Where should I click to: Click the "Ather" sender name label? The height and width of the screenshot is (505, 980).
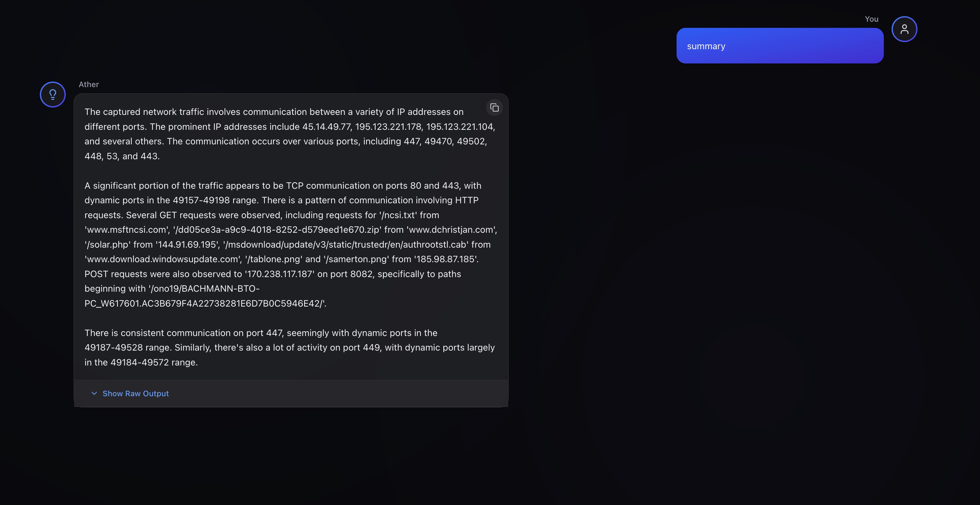(89, 84)
